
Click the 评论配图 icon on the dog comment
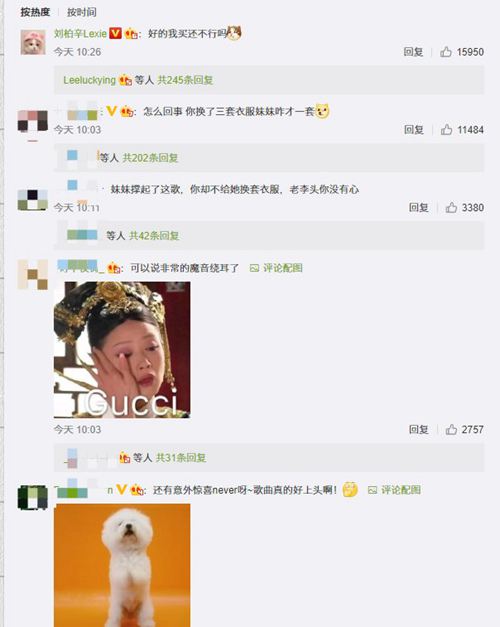(x=372, y=490)
